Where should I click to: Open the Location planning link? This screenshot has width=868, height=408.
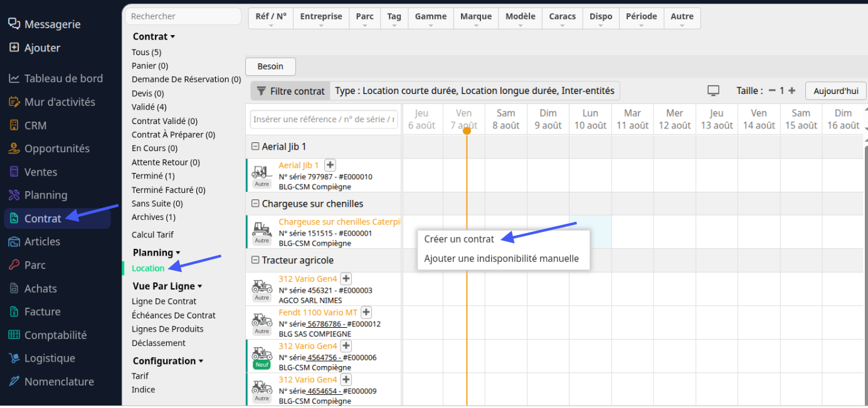[x=148, y=268]
